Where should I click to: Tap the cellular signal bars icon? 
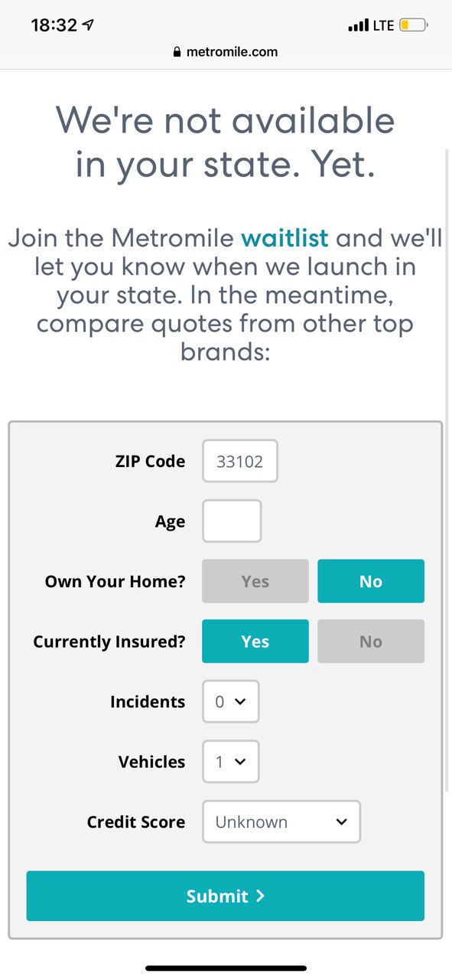(x=358, y=26)
